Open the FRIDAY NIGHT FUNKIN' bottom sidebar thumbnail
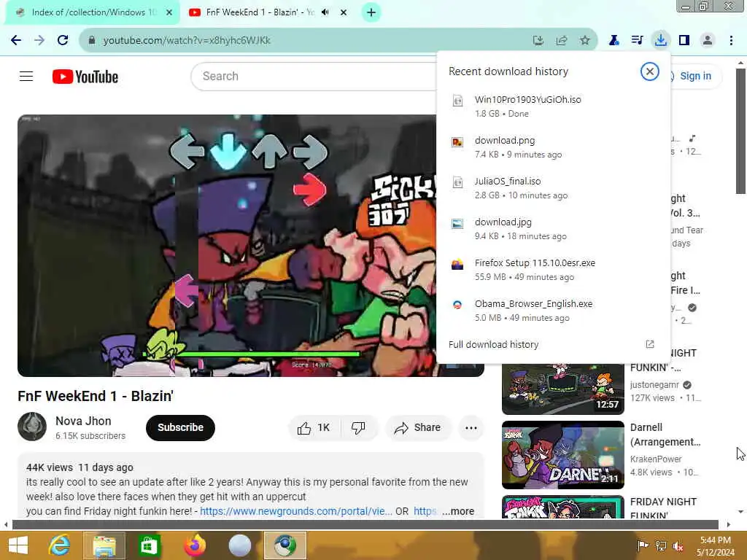747x560 pixels. tap(562, 507)
